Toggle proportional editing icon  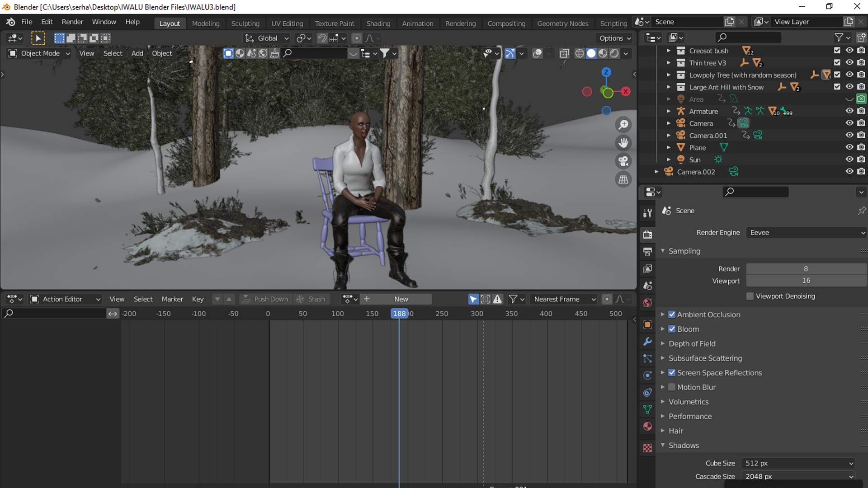(357, 38)
